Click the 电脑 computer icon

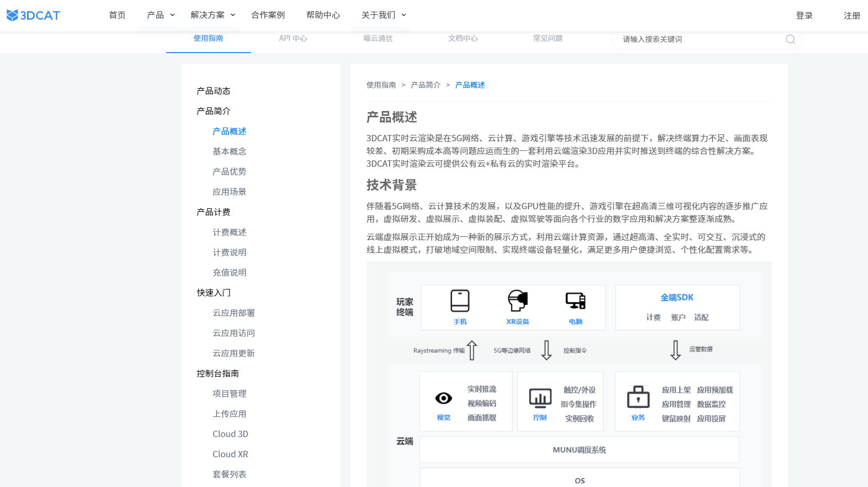(x=576, y=301)
